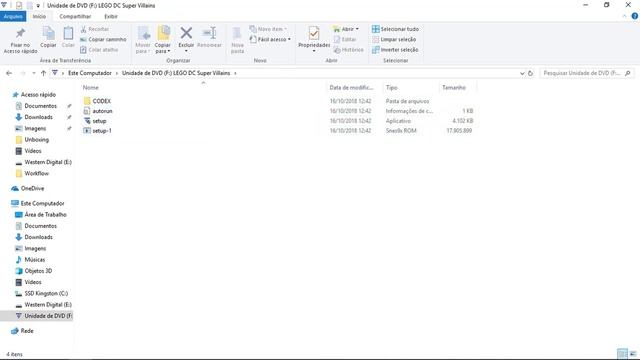Click Rede in the navigation pane
The height and width of the screenshot is (360, 640).
click(27, 331)
